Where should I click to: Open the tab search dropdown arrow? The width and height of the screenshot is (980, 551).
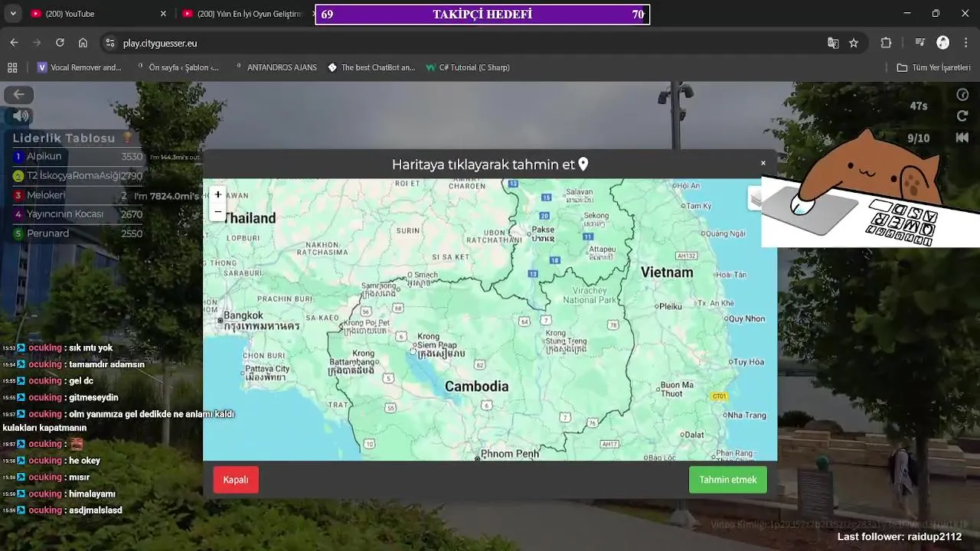12,14
